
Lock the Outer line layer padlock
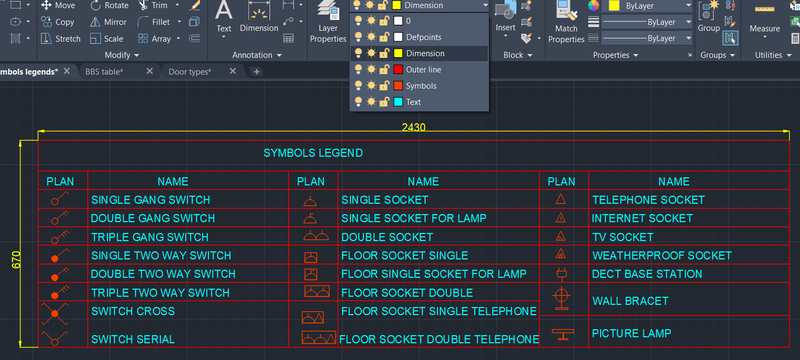click(383, 70)
